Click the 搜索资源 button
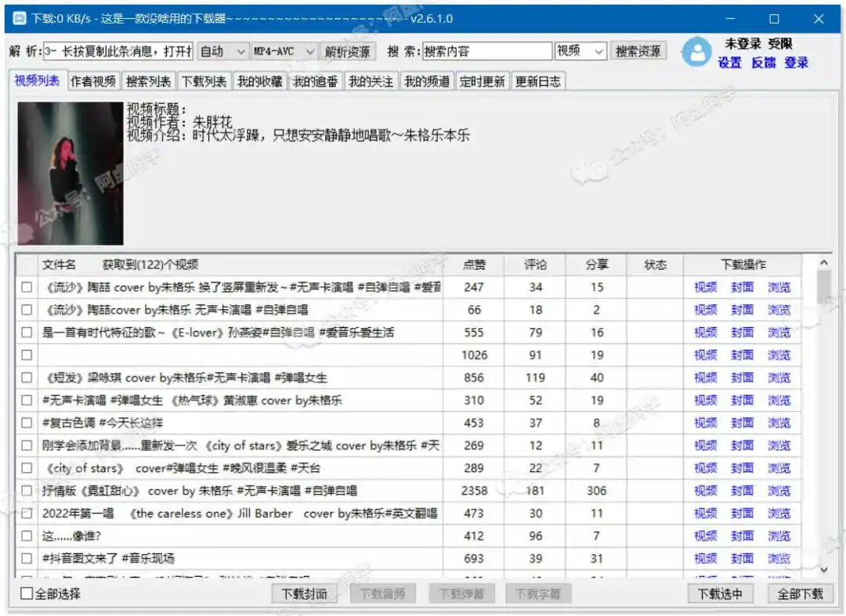Screen dimensions: 846x616 tap(638, 51)
